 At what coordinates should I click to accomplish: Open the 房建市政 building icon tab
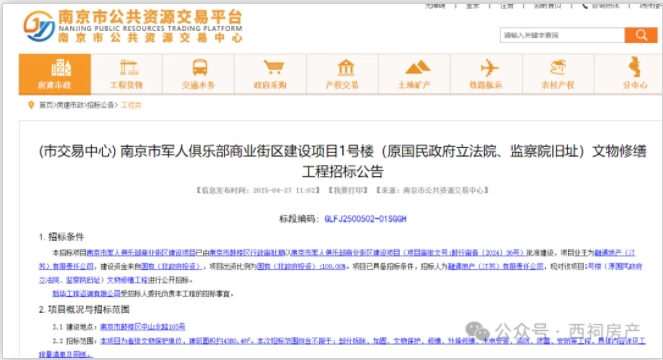55,74
